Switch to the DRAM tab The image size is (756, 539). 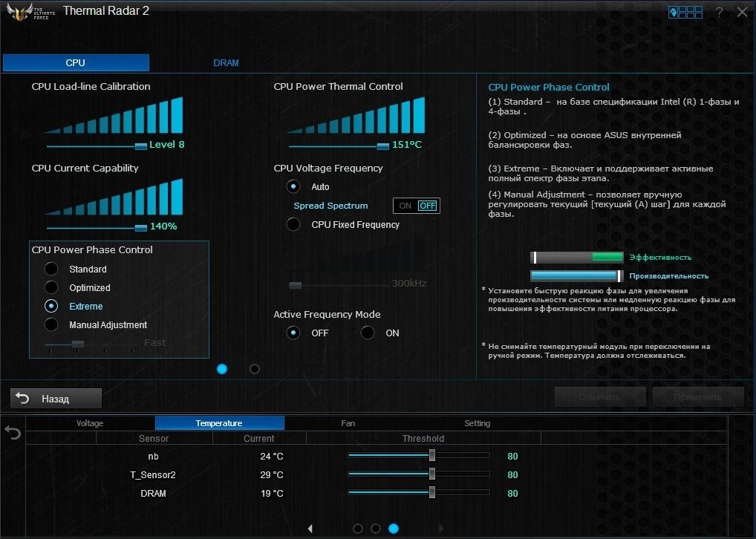coord(226,62)
